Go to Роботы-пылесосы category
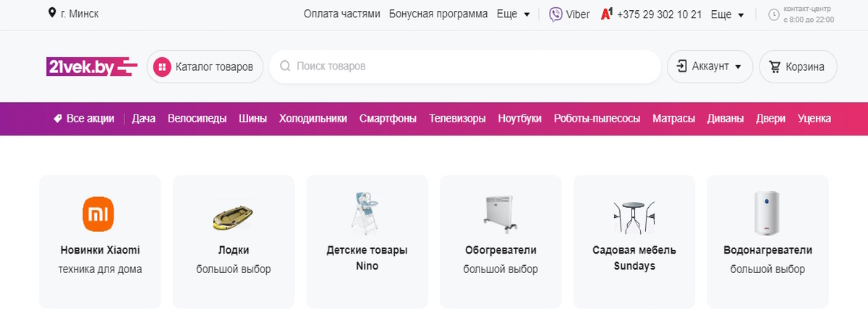 point(597,119)
